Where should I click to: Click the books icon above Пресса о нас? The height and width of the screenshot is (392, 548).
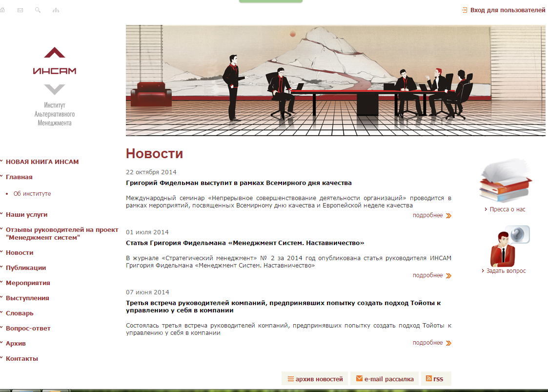tap(506, 181)
